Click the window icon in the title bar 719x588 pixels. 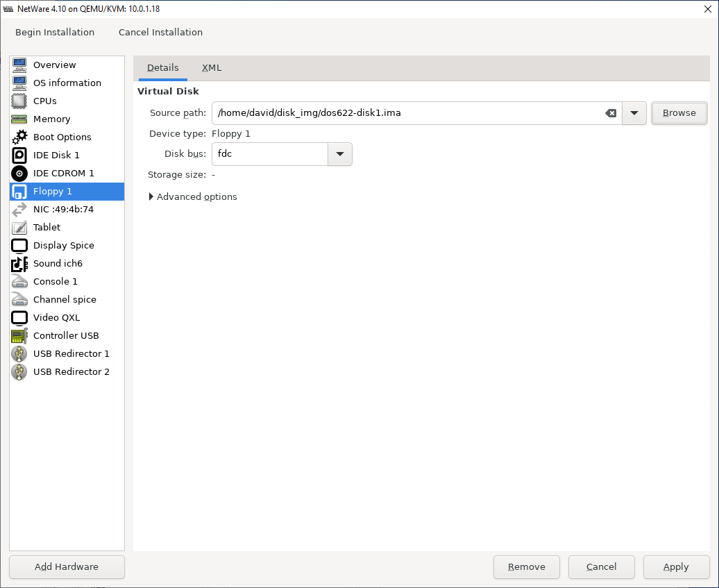(8, 9)
